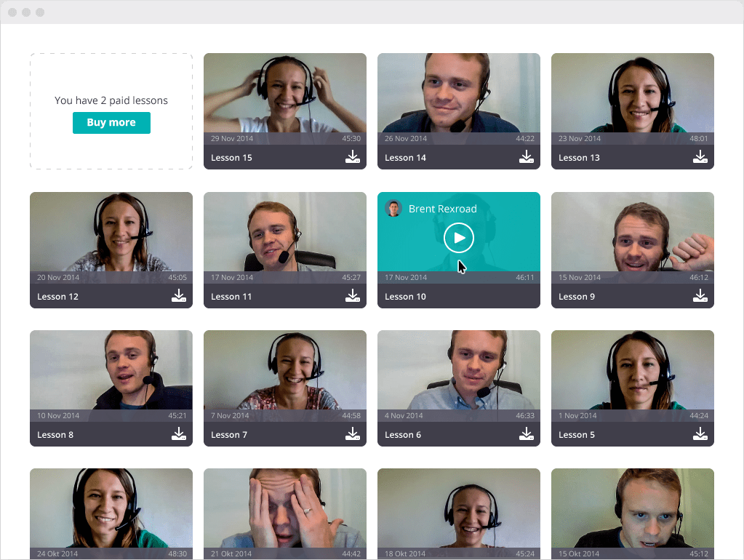Viewport: 744px width, 560px height.
Task: Click the 45:30 duration on Lesson 15
Action: (351, 139)
